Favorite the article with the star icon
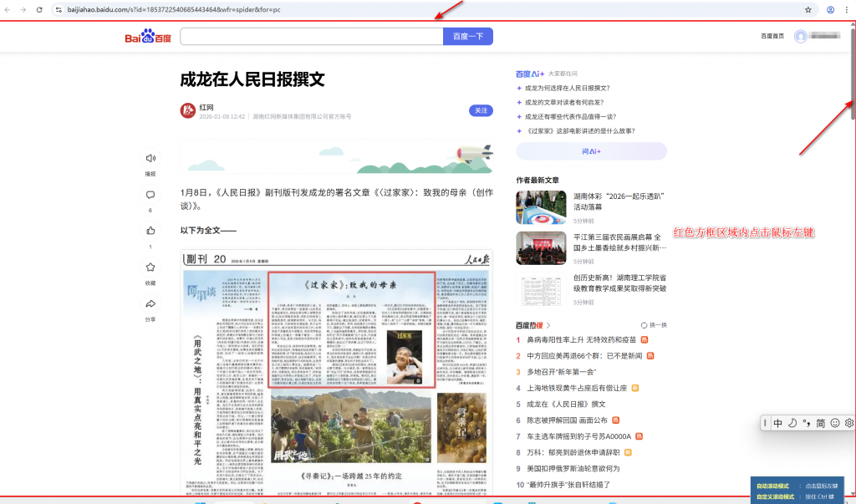Screen dimensions: 856x504 [x=150, y=267]
